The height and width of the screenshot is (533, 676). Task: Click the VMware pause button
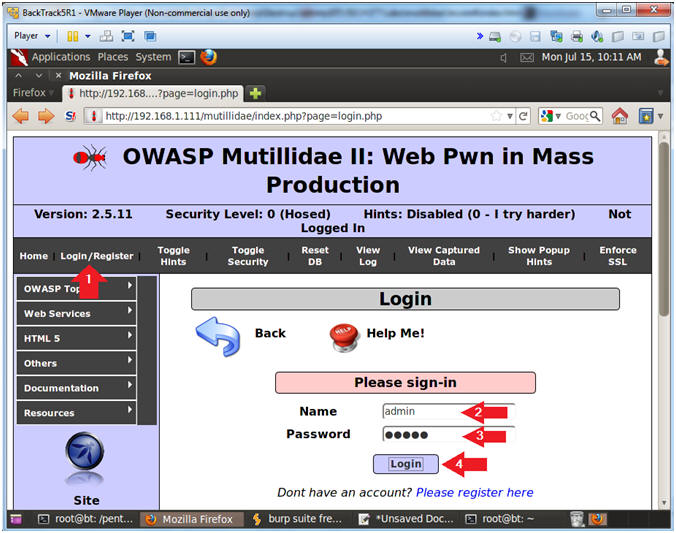click(x=72, y=36)
